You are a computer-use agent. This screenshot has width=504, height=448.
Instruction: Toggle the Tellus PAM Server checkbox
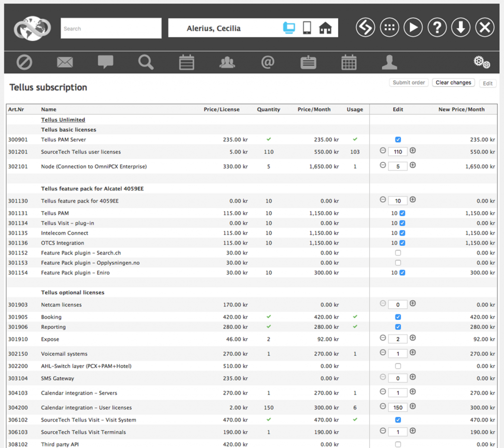click(398, 139)
